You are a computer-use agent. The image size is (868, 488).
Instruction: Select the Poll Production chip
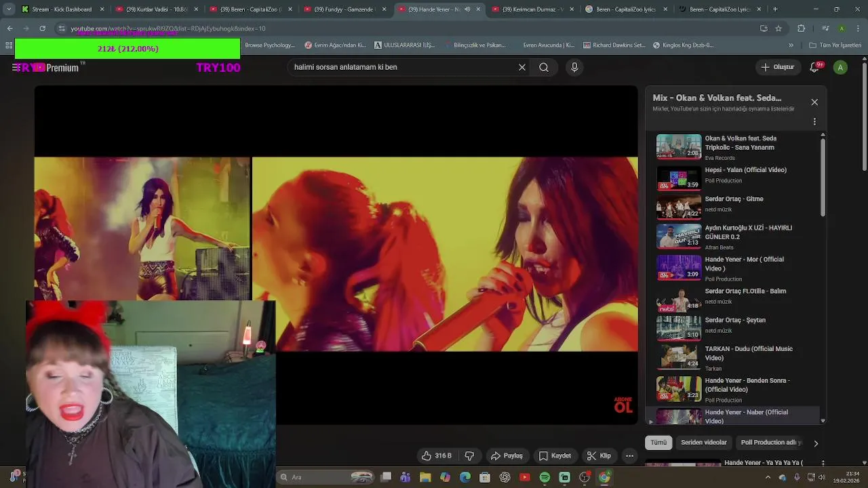tap(771, 443)
